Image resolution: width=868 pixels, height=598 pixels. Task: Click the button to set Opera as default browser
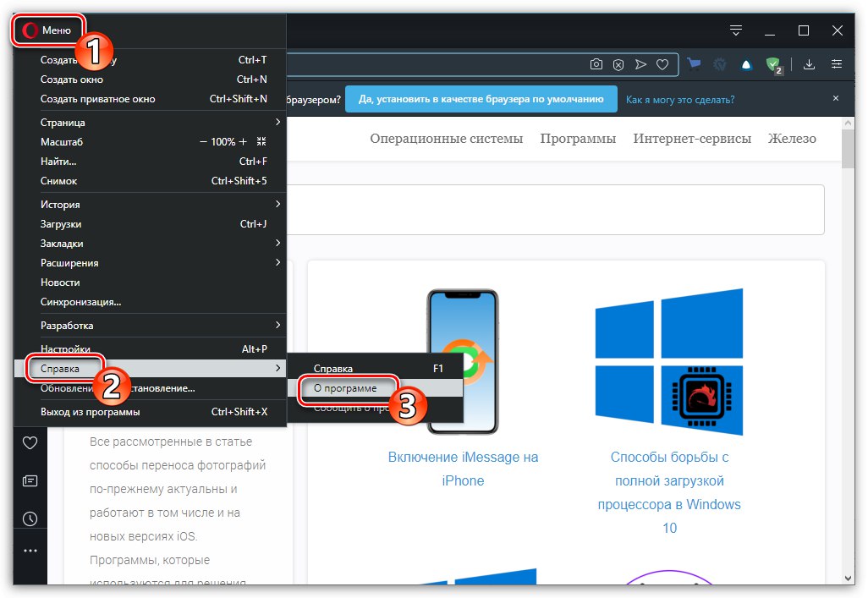(x=481, y=99)
